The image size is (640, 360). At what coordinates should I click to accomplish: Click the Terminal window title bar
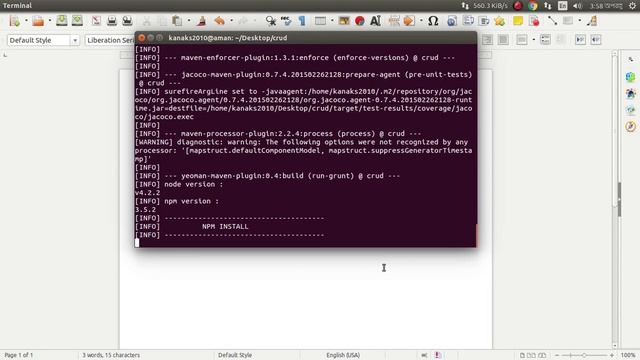(x=306, y=38)
